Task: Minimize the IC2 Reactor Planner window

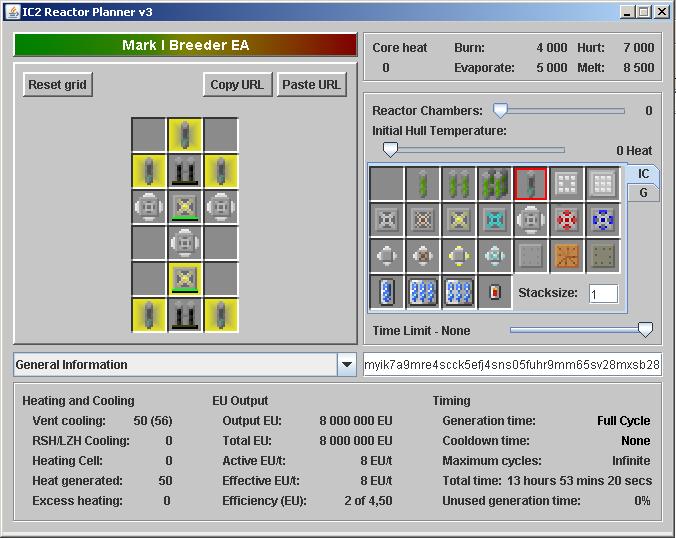Action: click(x=627, y=12)
